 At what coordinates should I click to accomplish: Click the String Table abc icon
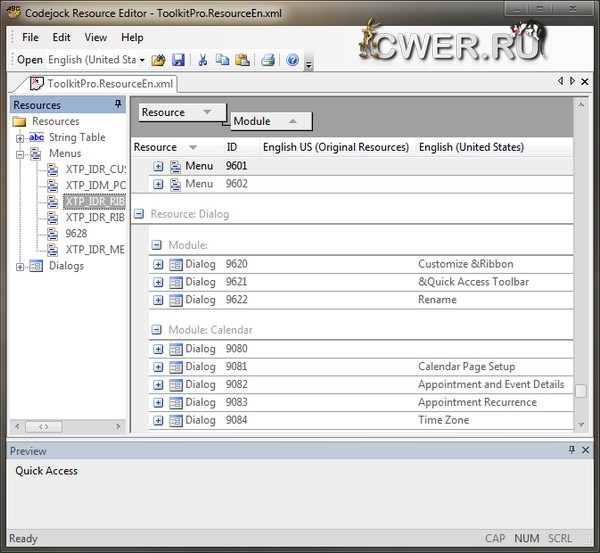(36, 137)
